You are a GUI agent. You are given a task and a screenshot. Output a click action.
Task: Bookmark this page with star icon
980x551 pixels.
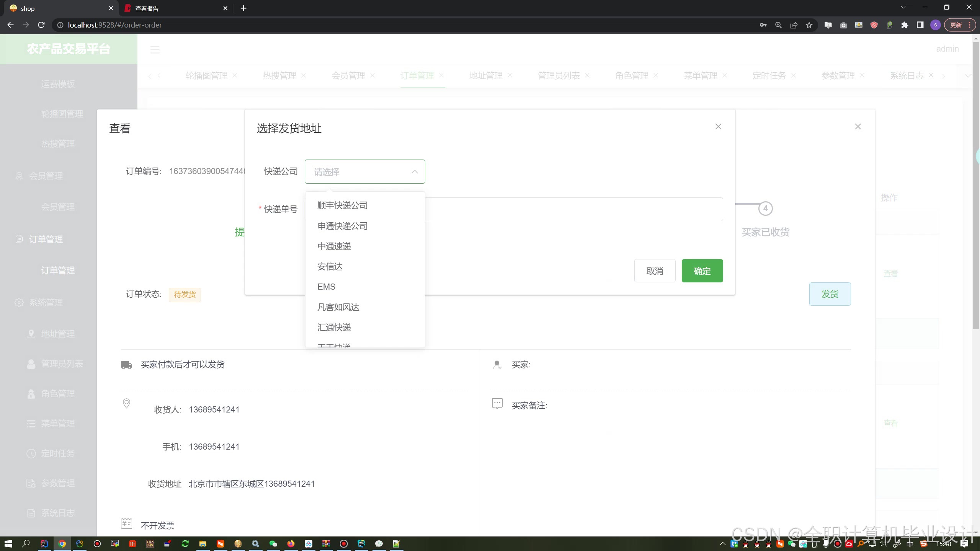pos(809,25)
